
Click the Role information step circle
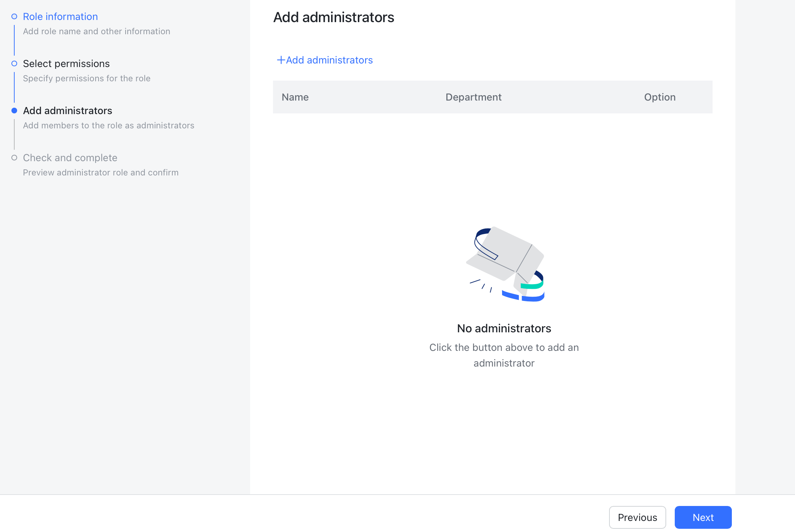[14, 16]
